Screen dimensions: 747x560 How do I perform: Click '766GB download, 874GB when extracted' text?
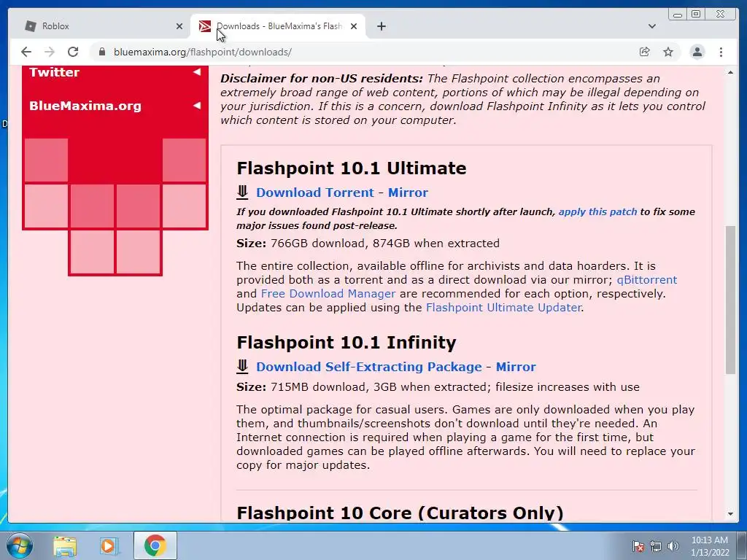pyautogui.click(x=385, y=244)
